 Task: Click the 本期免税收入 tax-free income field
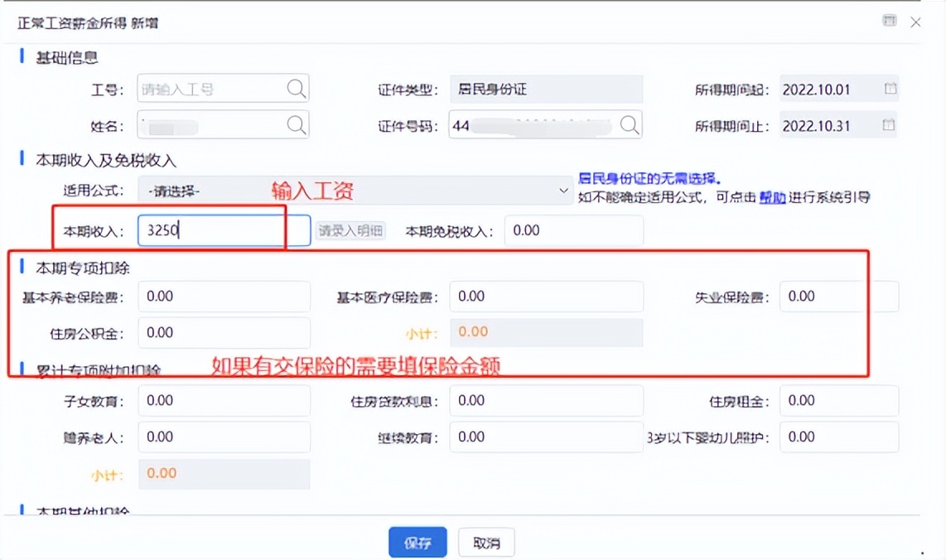(x=573, y=230)
